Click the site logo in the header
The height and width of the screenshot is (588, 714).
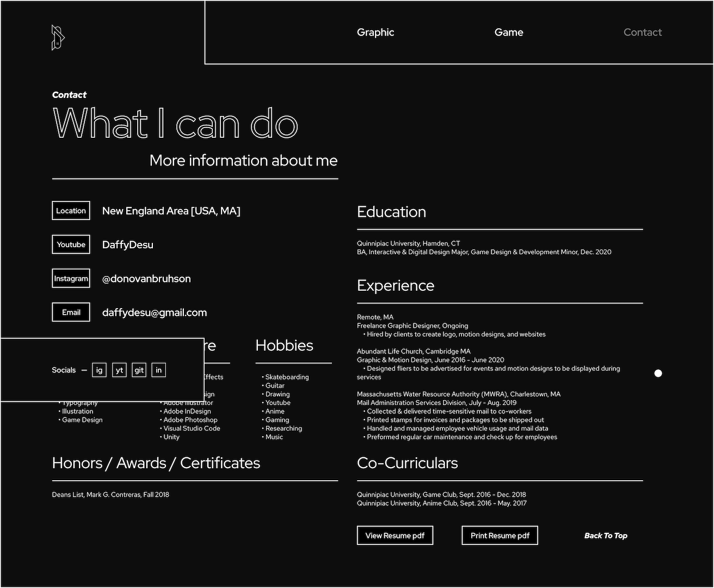(x=58, y=38)
